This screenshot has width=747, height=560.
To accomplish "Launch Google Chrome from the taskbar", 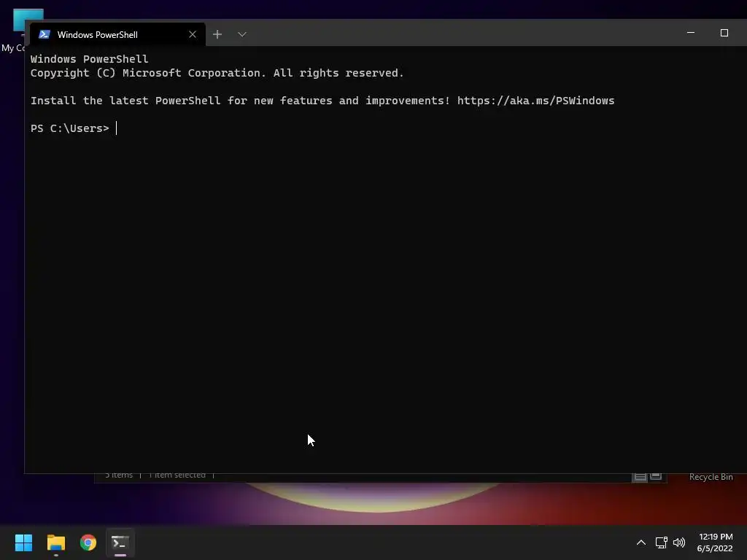I will coord(88,542).
